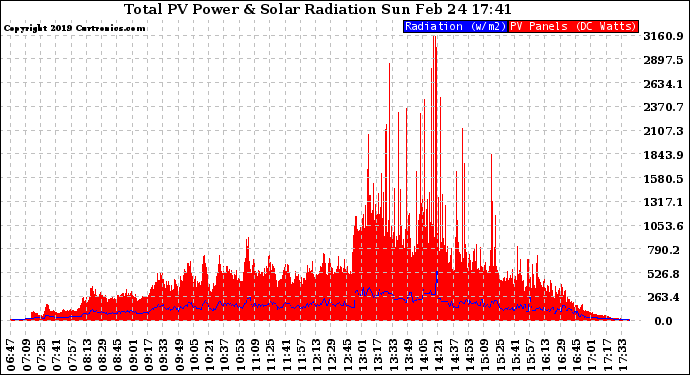Click the y-axis value 790.2
The image size is (690, 375).
665,250
